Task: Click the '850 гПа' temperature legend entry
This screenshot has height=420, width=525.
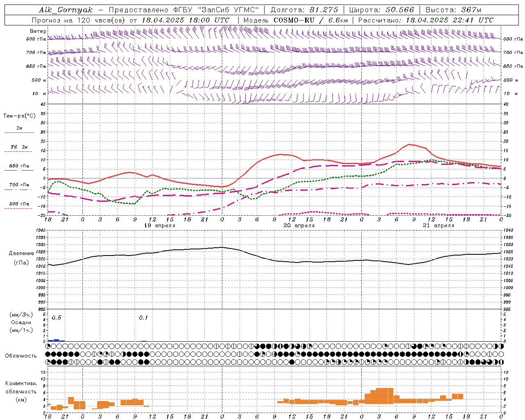Action: point(19,166)
